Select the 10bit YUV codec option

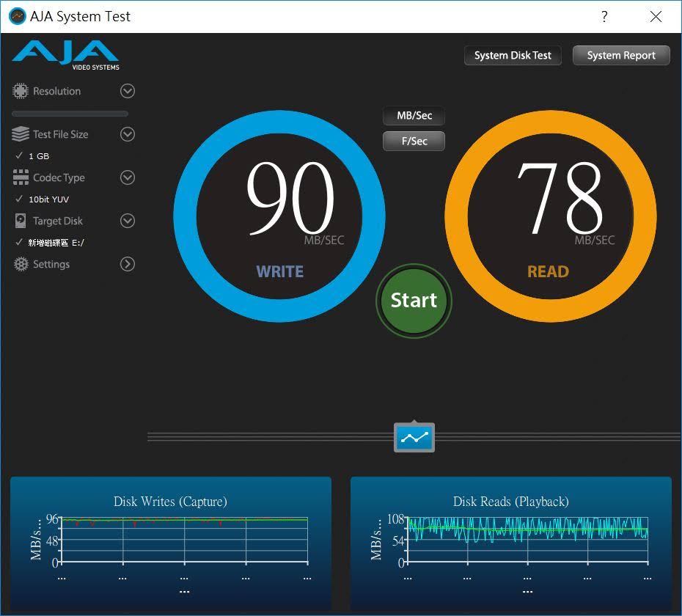[48, 199]
